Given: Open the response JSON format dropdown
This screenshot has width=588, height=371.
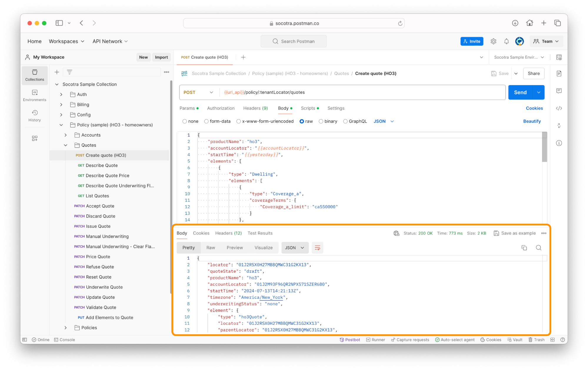Looking at the screenshot, I should pos(294,248).
